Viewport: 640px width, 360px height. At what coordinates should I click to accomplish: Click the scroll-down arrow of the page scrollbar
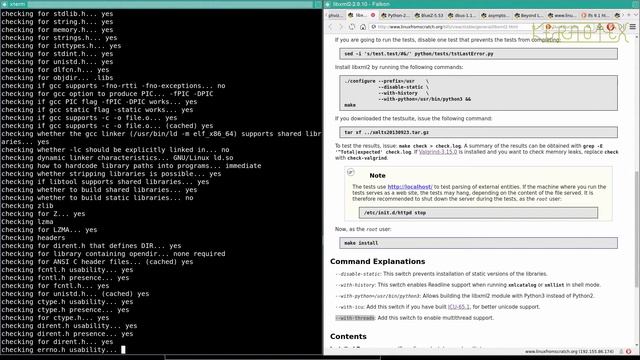point(637,345)
